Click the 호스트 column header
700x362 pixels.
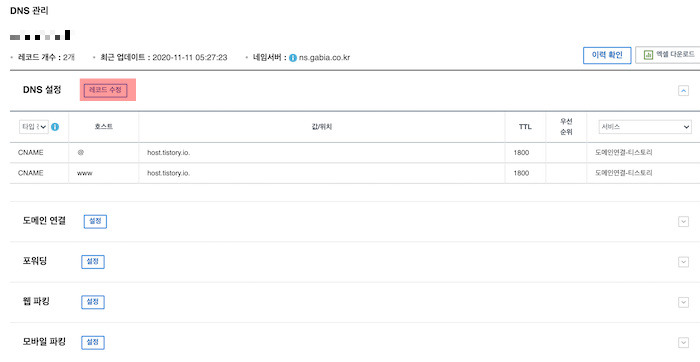104,127
